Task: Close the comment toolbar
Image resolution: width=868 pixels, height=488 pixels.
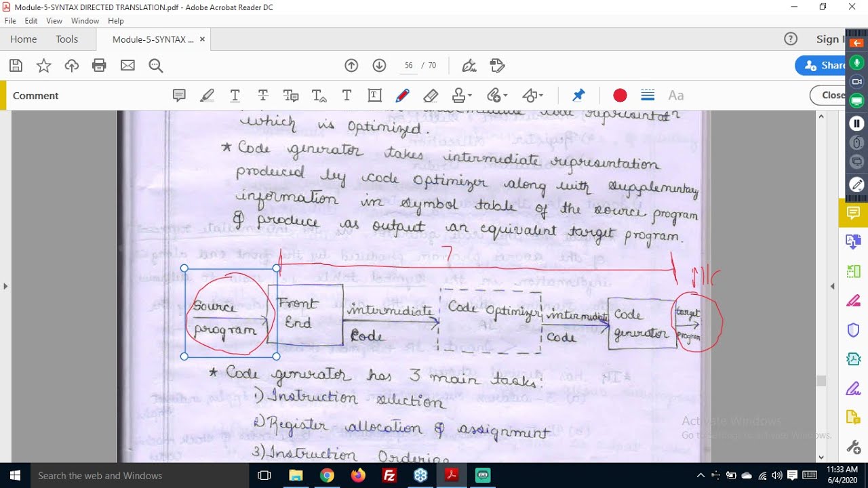Action: 829,96
